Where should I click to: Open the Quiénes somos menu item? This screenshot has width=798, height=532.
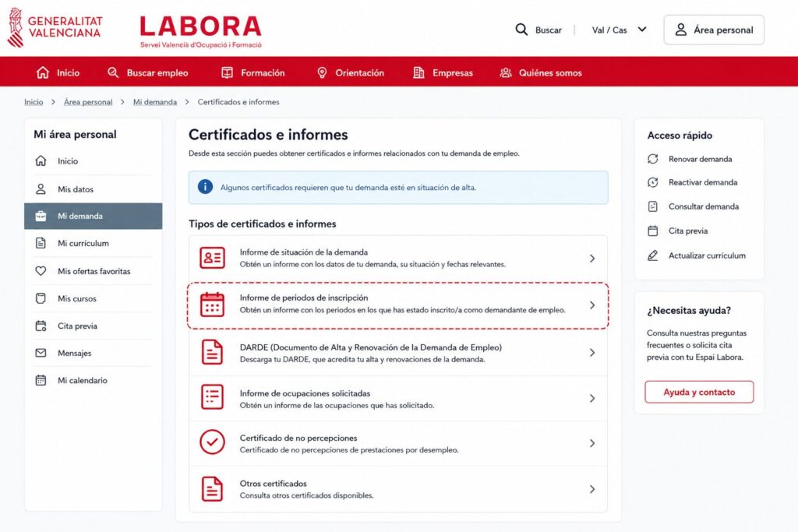tap(541, 72)
